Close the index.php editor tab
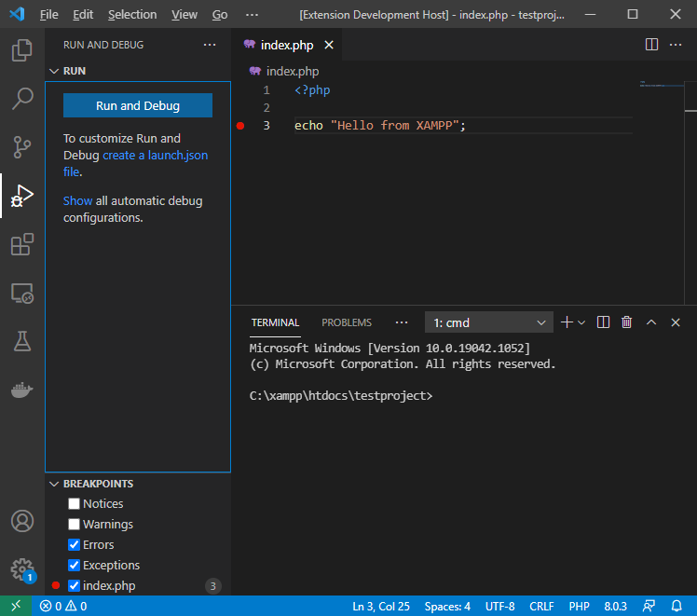Screen dimensions: 697x616 pos(329,45)
